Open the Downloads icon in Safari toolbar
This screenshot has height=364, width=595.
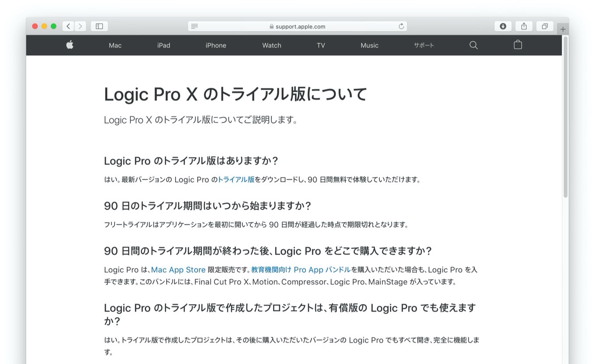pyautogui.click(x=503, y=26)
